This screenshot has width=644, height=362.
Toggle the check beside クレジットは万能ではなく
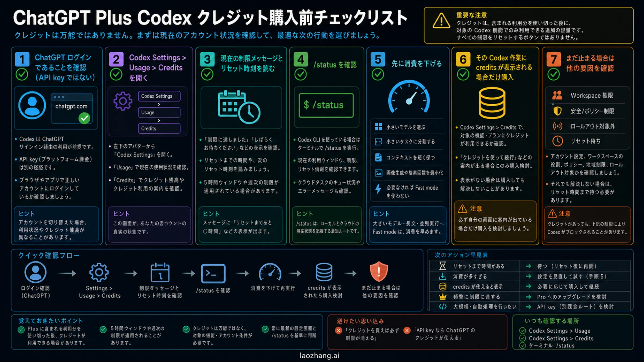tap(186, 329)
